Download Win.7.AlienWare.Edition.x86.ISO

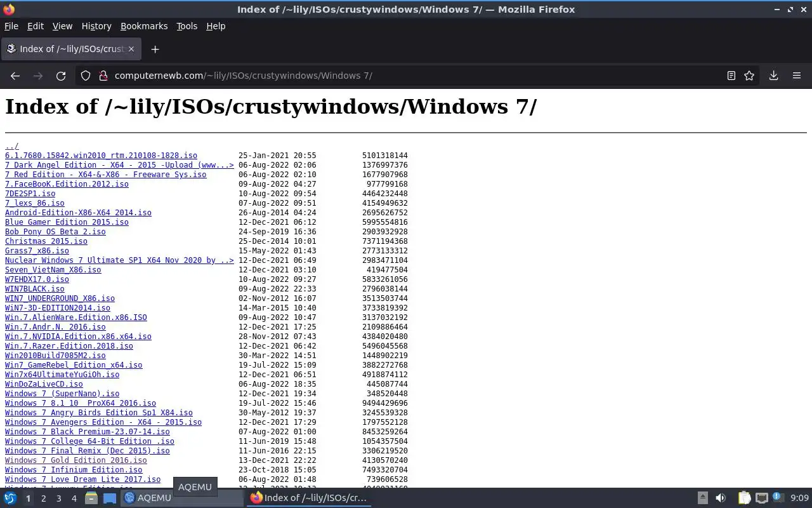[x=75, y=317]
